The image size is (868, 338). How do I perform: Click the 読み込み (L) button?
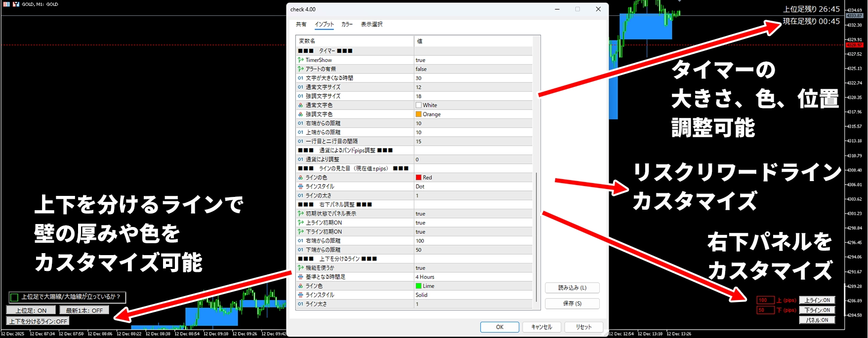coord(572,288)
